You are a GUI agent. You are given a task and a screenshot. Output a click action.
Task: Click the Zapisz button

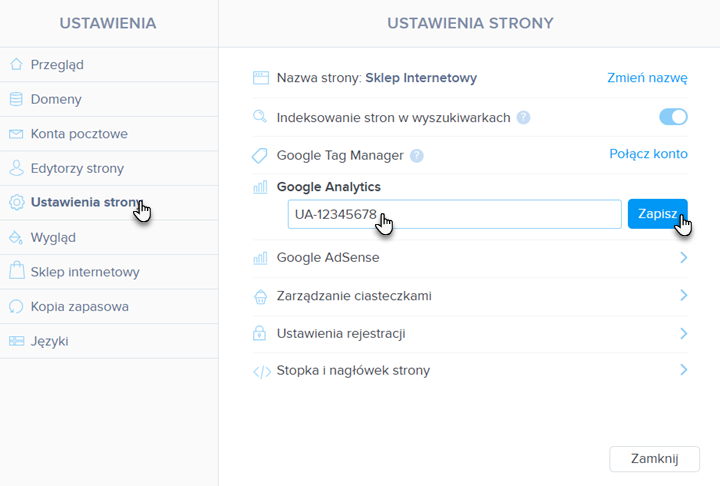click(x=658, y=214)
